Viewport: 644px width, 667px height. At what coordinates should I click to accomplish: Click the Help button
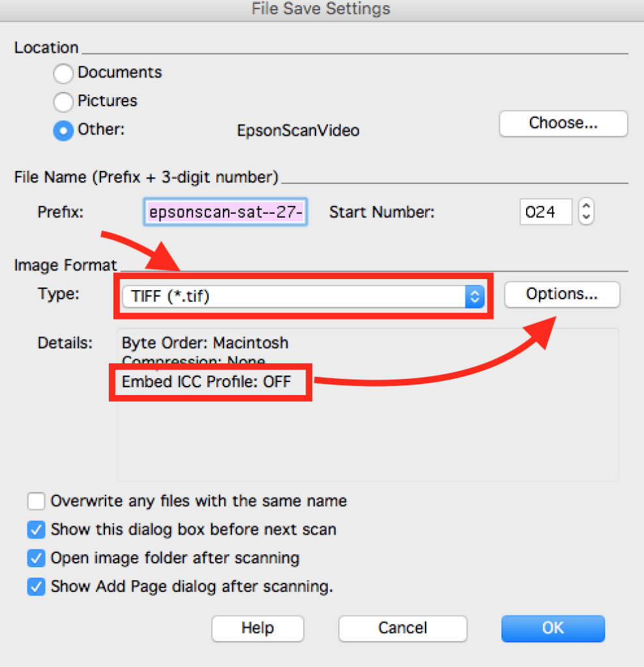(x=257, y=629)
